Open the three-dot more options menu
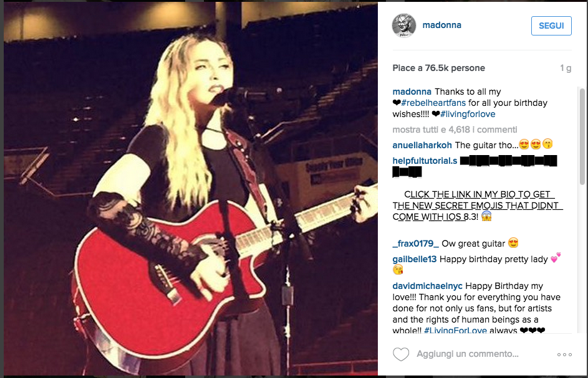Screen dimensions: 588x378 pyautogui.click(x=564, y=354)
